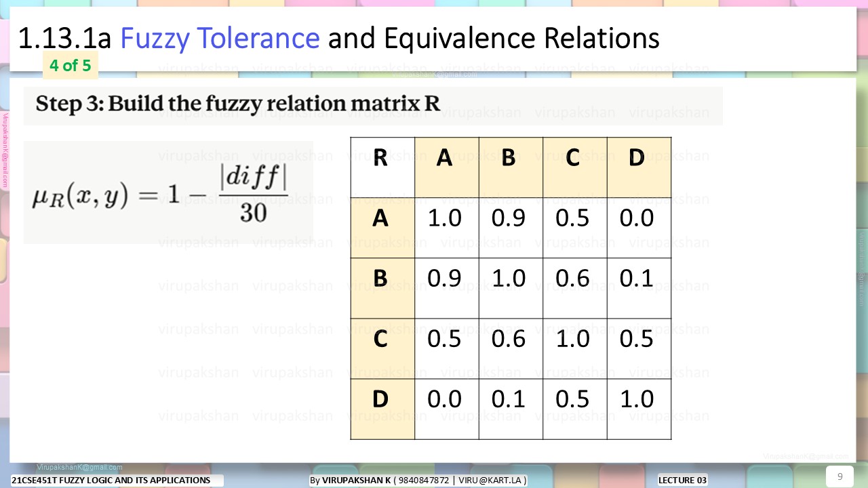This screenshot has height=488, width=868.
Task: Click cell row C column D value 0.5
Action: 639,348
